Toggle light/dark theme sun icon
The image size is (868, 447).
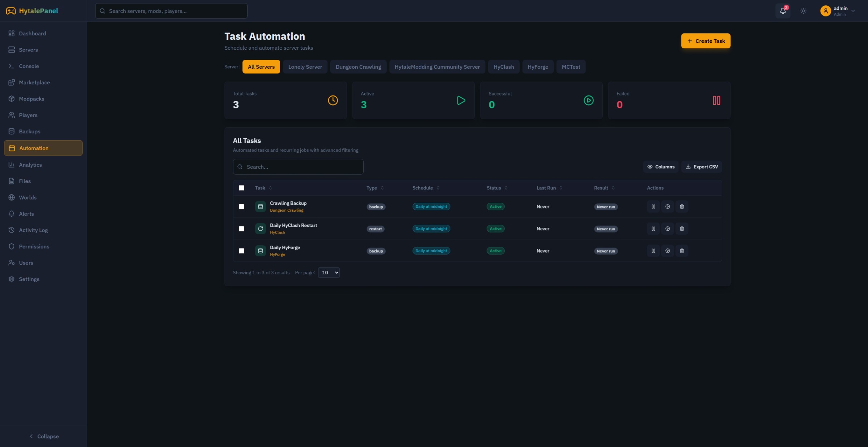803,11
